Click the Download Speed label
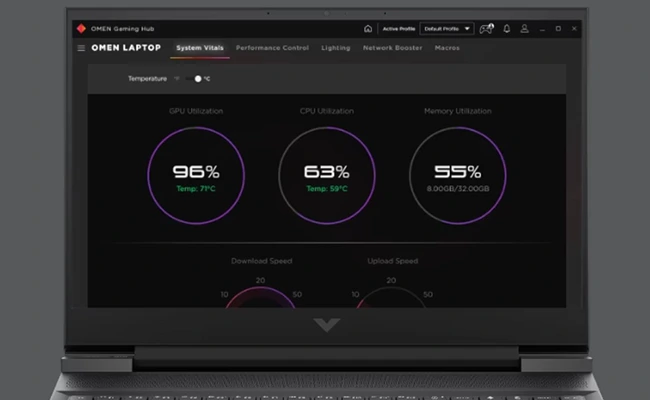 (262, 261)
